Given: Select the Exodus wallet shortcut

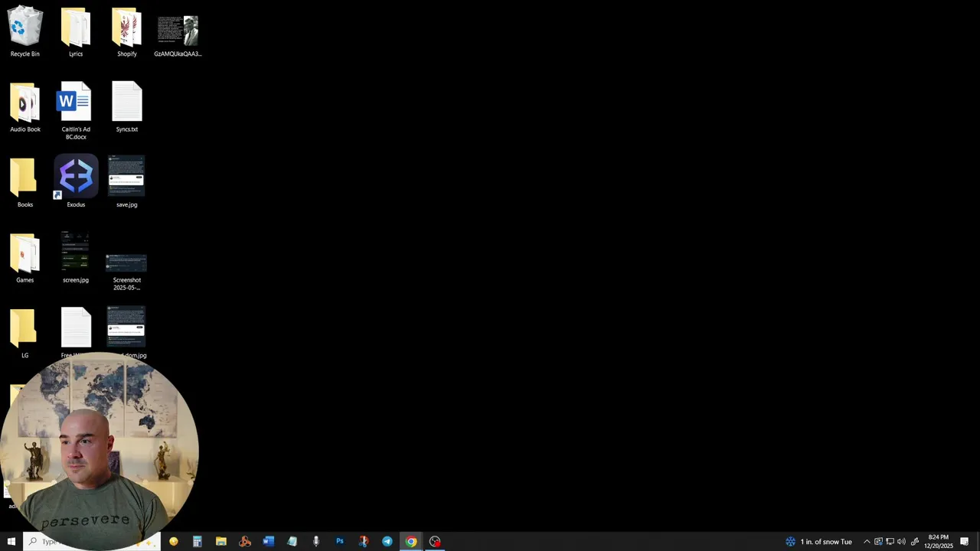Looking at the screenshot, I should pos(76,182).
